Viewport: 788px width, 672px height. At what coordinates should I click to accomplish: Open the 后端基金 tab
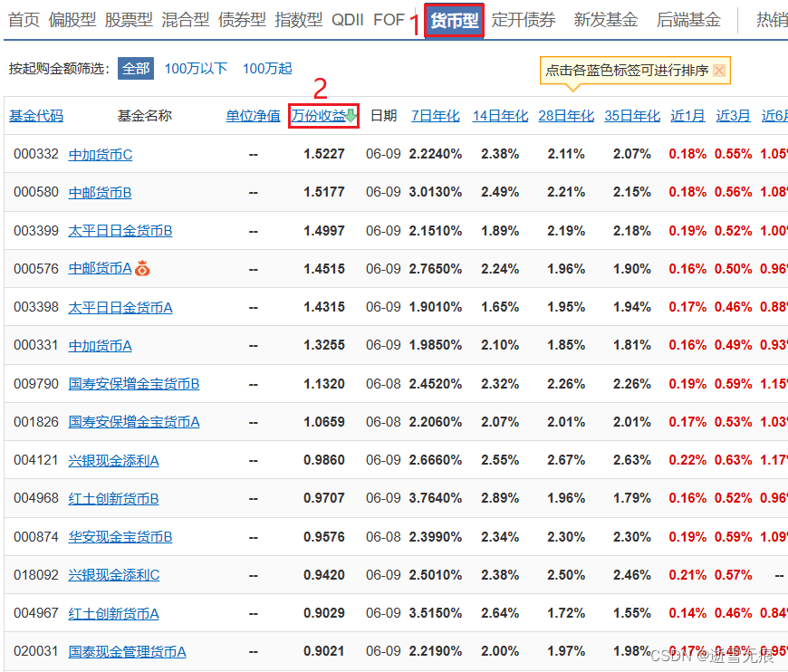click(x=688, y=20)
